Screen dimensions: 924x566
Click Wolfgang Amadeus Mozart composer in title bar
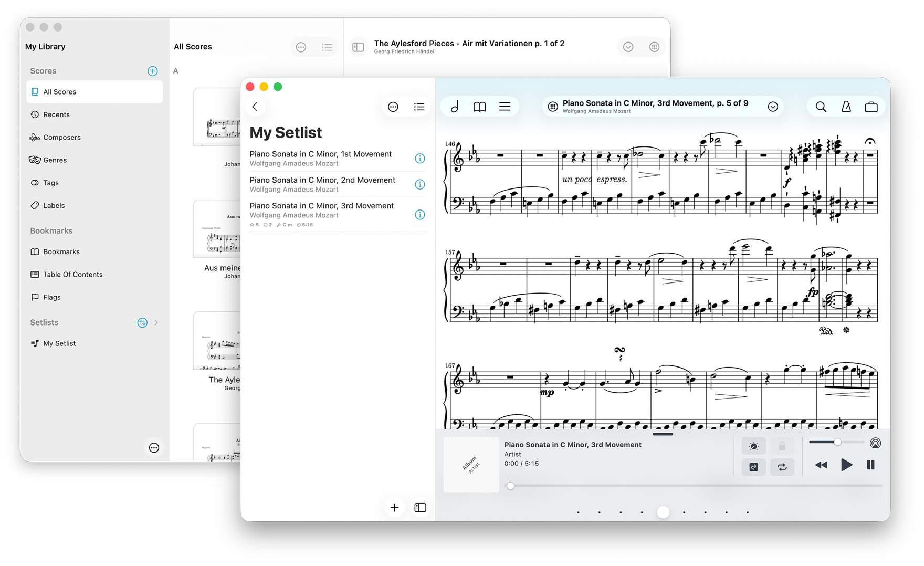tap(596, 111)
